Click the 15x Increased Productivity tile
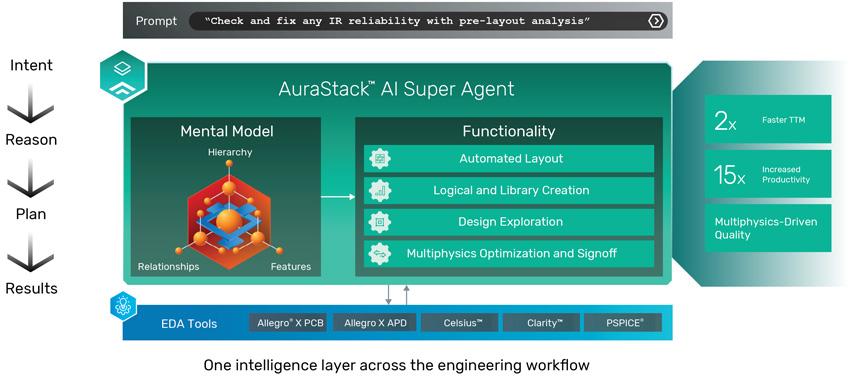 (768, 174)
